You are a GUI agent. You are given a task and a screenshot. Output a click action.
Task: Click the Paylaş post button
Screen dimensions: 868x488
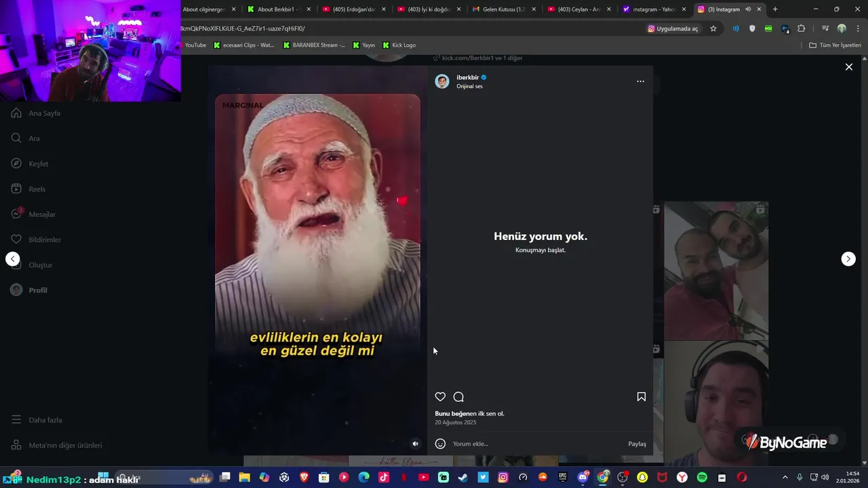tap(637, 444)
